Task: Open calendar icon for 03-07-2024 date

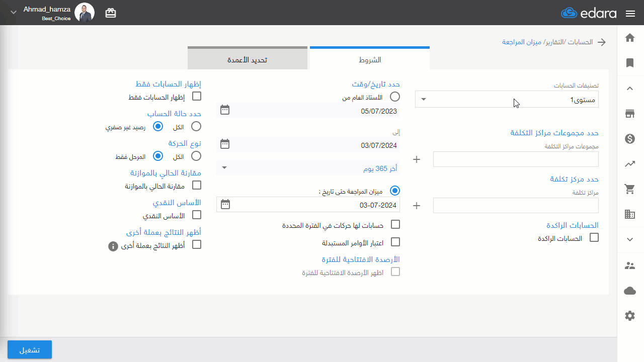Action: coord(225,204)
